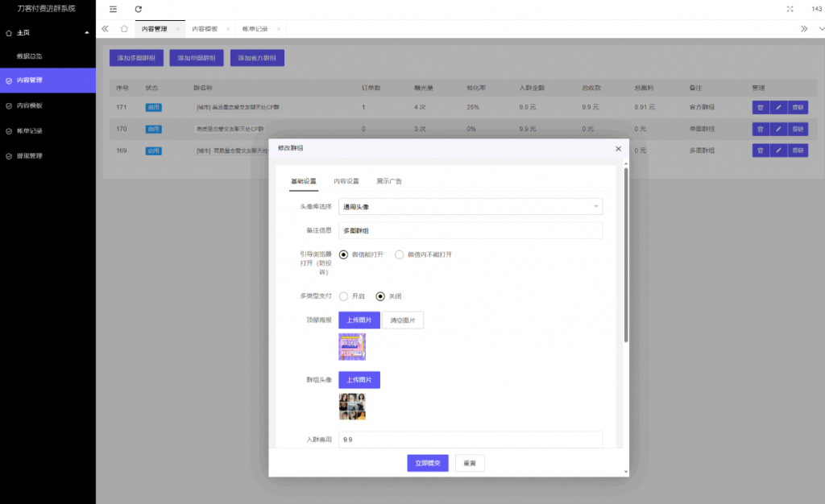Click 清空图片 button for top poster
Viewport: 825px width, 504px height.
pyautogui.click(x=403, y=320)
